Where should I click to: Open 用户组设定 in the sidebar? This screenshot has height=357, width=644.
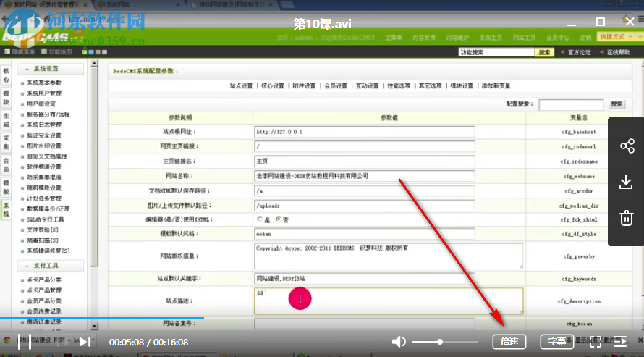click(41, 104)
